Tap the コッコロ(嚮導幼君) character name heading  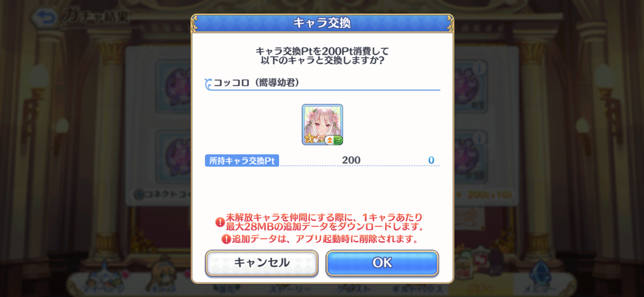256,82
